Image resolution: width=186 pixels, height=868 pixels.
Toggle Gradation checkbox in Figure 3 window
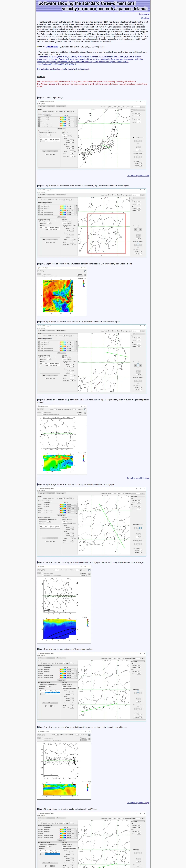(x=77, y=274)
